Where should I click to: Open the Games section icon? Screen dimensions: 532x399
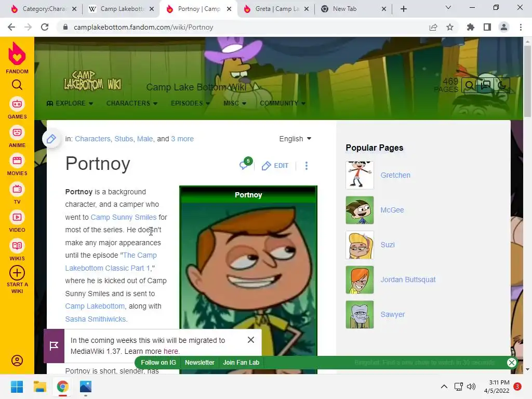(x=17, y=104)
